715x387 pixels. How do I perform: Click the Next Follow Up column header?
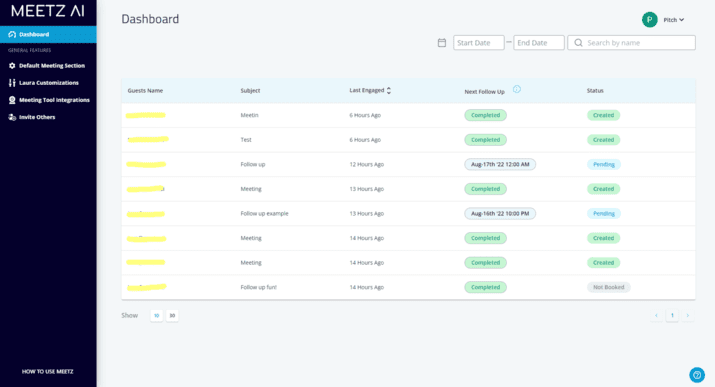click(x=484, y=92)
